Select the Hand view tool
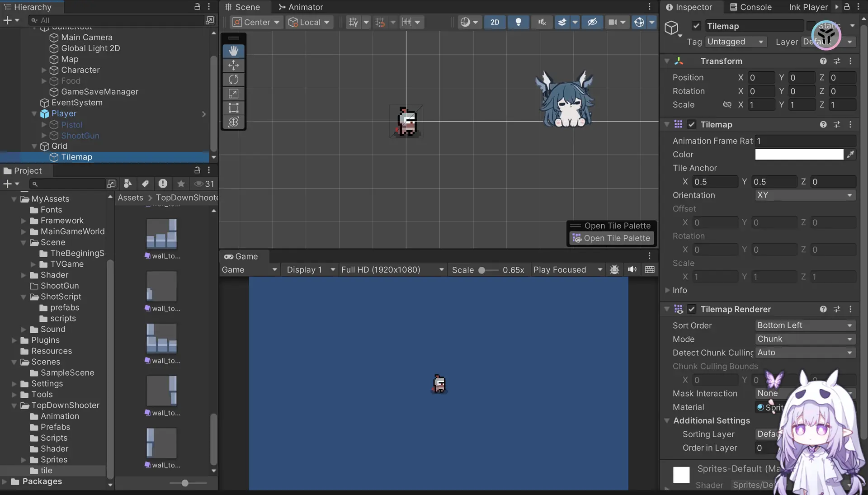The width and height of the screenshot is (868, 495). tap(233, 51)
